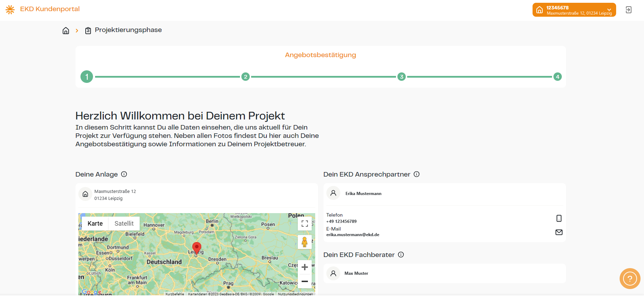Click the envelope icon to email contact
The image size is (644, 296).
(x=559, y=232)
